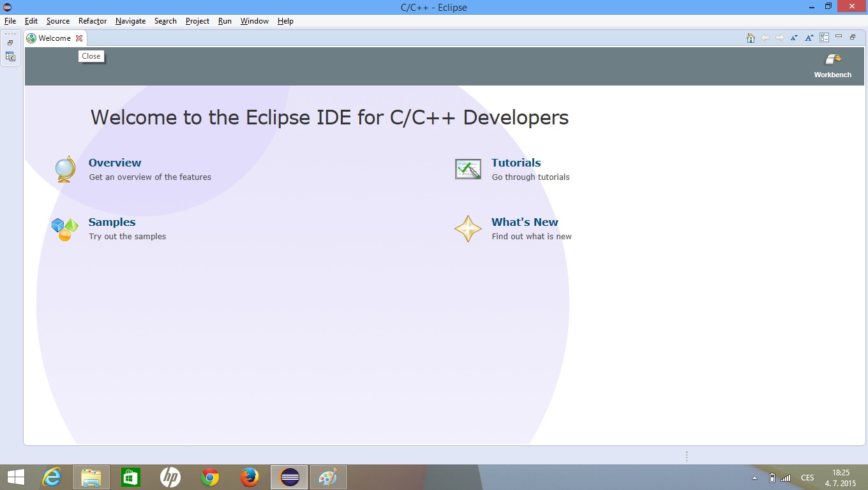
Task: Click the Tutorials checklist icon
Action: (x=468, y=169)
